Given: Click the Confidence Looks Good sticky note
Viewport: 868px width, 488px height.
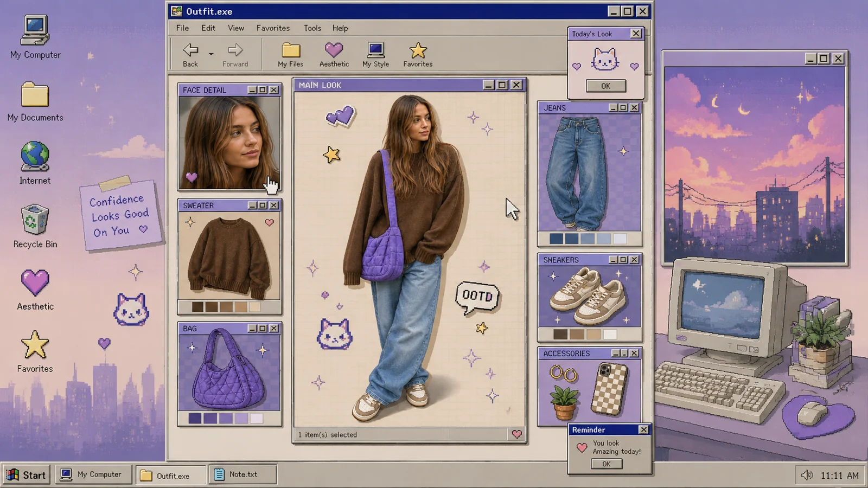Looking at the screenshot, I should click(122, 215).
